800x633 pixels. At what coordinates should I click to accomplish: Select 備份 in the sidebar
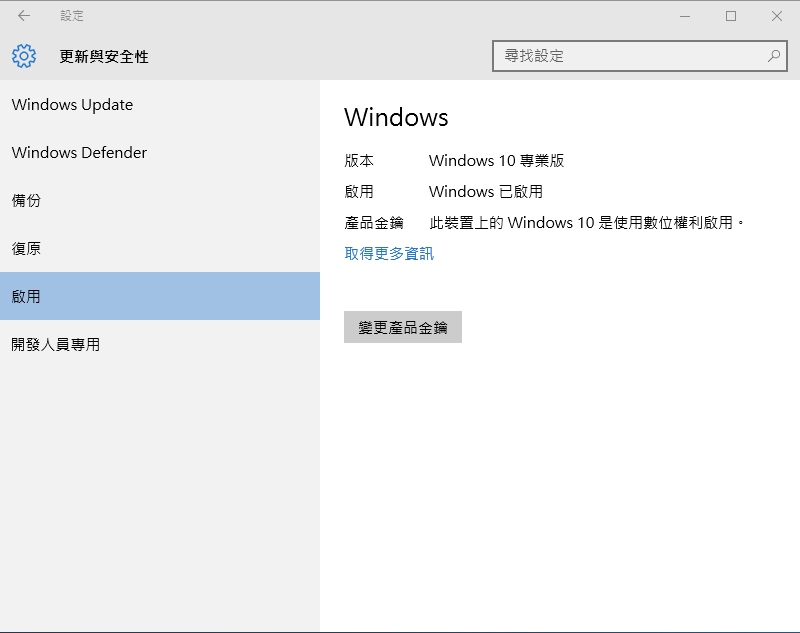click(x=26, y=201)
